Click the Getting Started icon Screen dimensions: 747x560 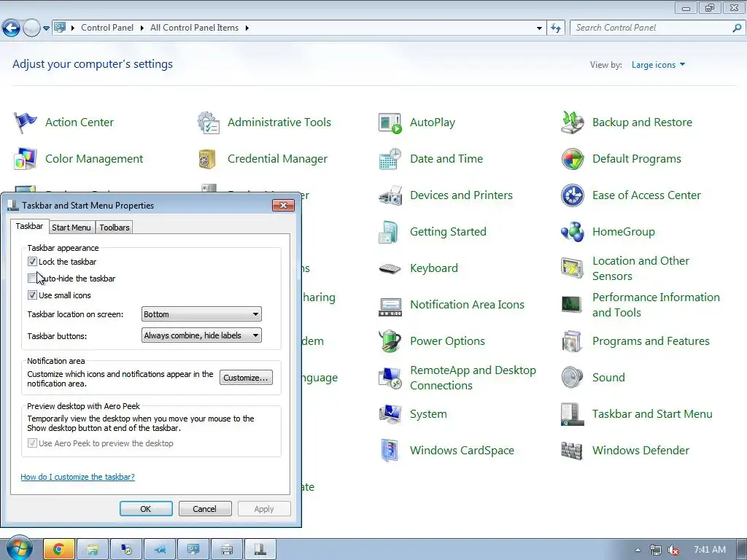(x=390, y=232)
